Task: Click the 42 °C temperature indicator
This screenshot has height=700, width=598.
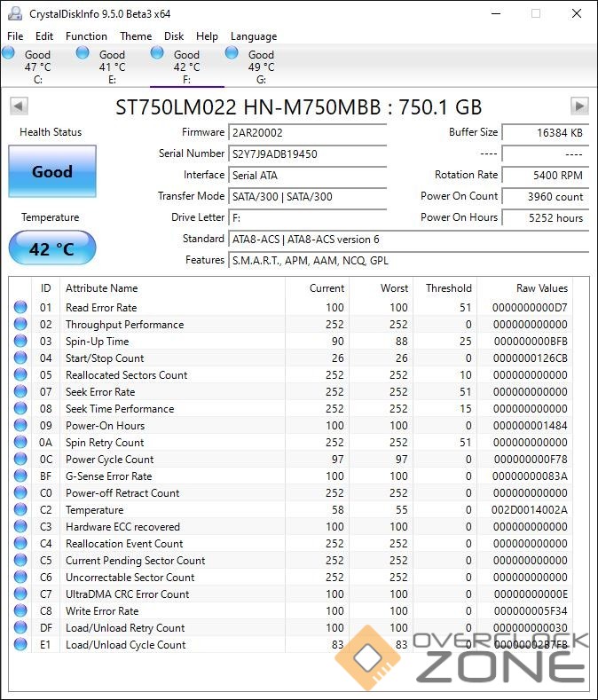Action: pos(51,248)
